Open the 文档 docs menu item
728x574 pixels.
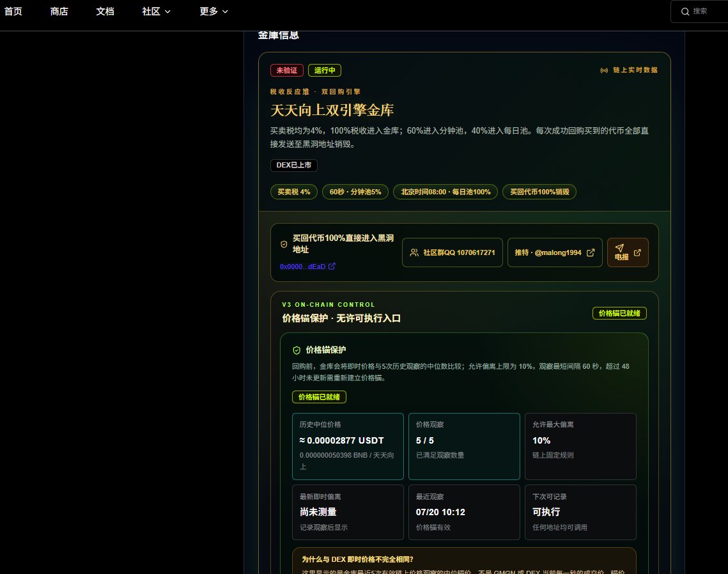coord(105,11)
